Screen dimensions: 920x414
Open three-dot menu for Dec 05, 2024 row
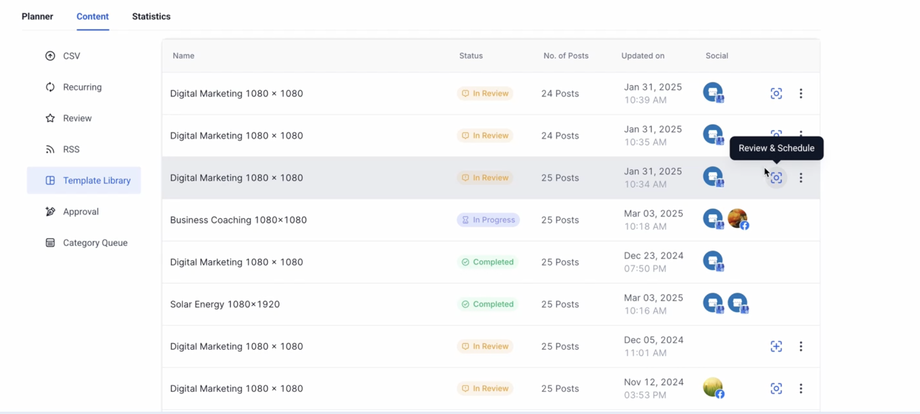[x=801, y=347]
